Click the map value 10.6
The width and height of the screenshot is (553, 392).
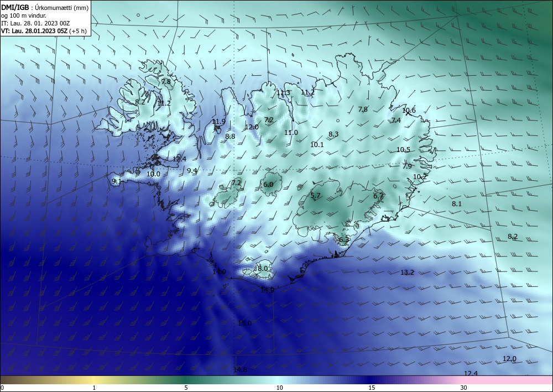point(409,111)
